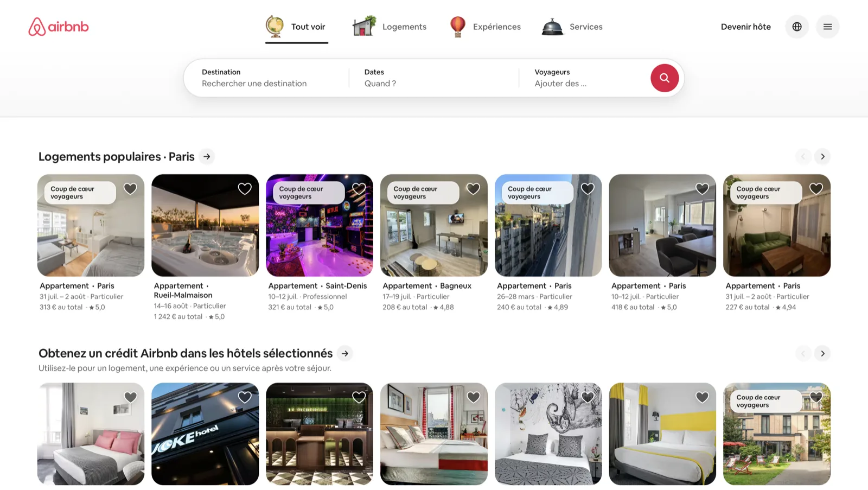This screenshot has height=490, width=868.
Task: Switch to the Expériences tab
Action: click(x=485, y=27)
